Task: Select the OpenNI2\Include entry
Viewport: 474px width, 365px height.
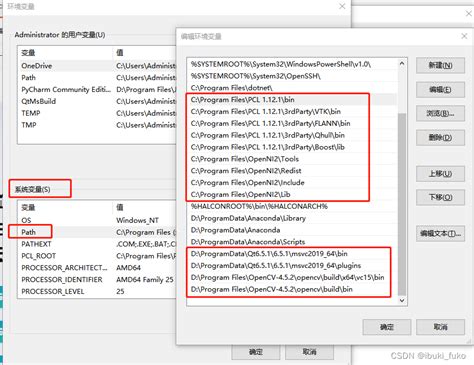Action: click(292, 183)
